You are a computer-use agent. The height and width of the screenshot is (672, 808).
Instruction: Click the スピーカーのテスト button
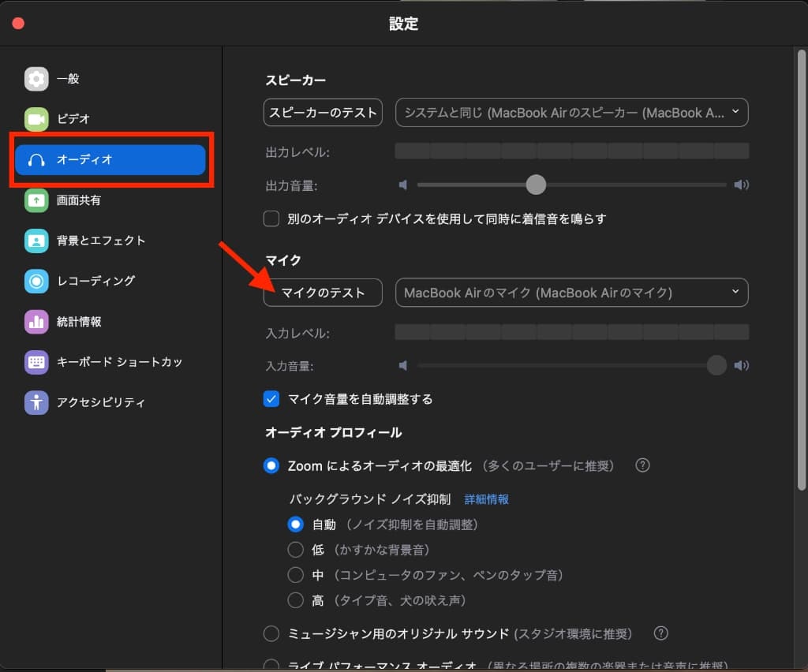pos(322,112)
